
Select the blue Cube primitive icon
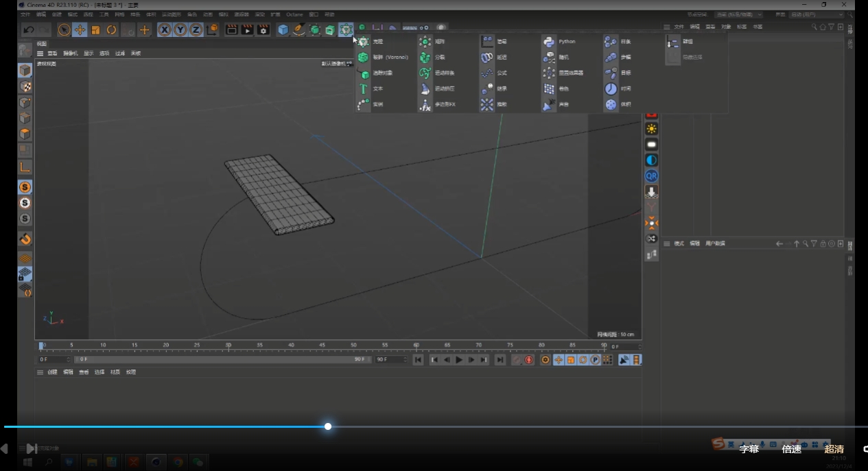(283, 29)
